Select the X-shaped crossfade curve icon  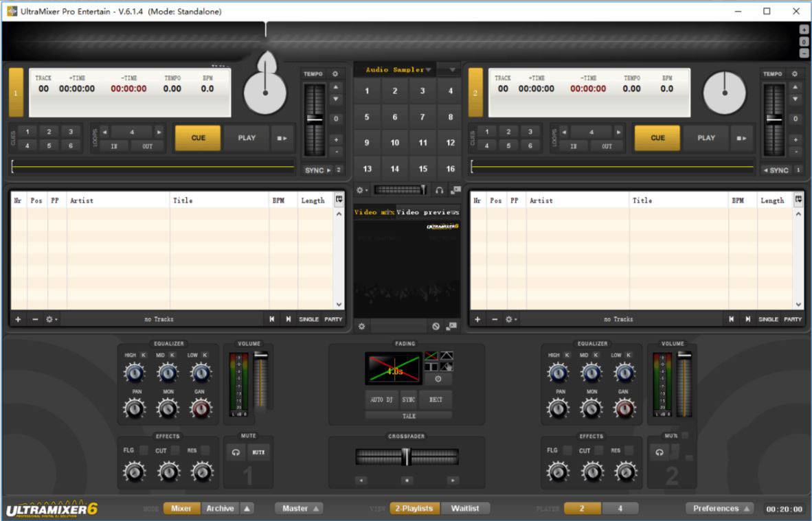[431, 356]
